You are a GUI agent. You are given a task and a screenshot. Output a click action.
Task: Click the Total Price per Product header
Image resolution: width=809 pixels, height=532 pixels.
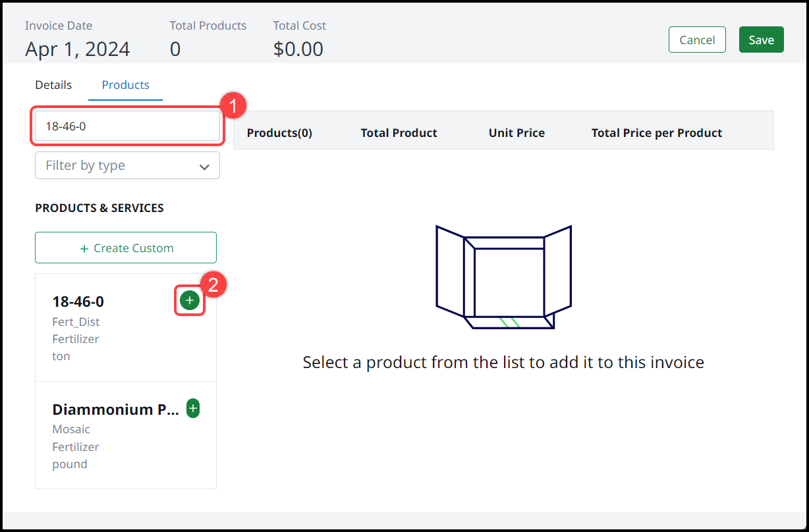click(656, 133)
